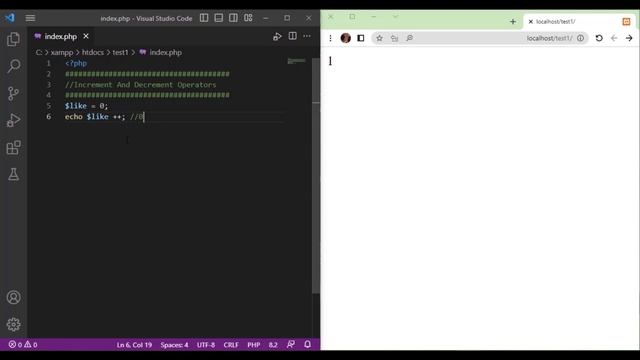
Task: Click the C: breadcrumb root
Action: pyautogui.click(x=38, y=52)
